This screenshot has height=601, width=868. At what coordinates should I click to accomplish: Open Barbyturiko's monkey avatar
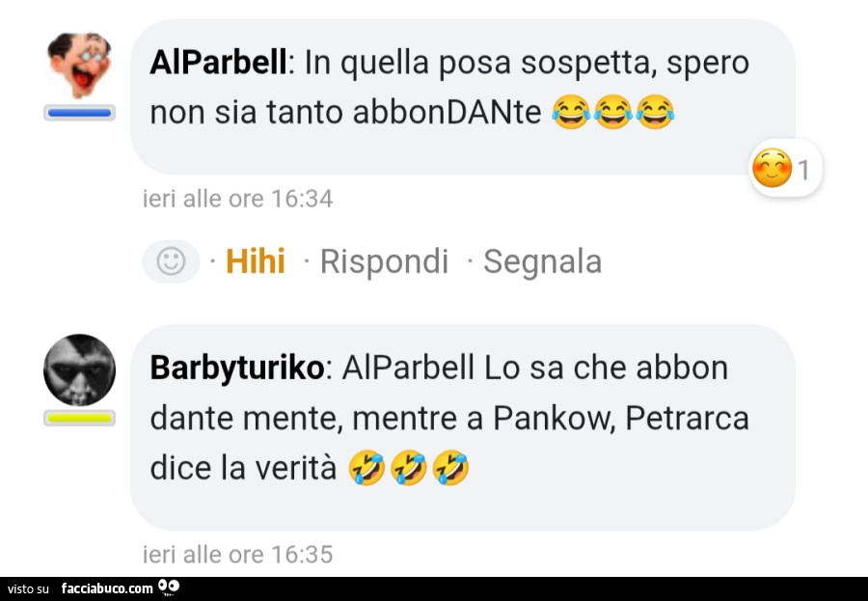tap(80, 370)
